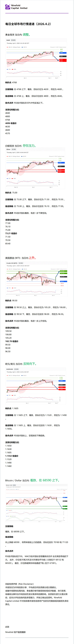Click the blue 75.00 price tag on Silver chart
The width and height of the screenshot is (74, 644).
pos(61,163)
